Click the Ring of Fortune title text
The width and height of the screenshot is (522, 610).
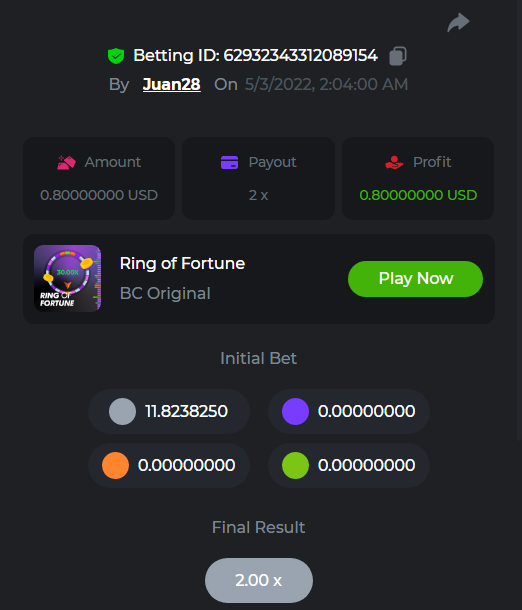coord(182,263)
